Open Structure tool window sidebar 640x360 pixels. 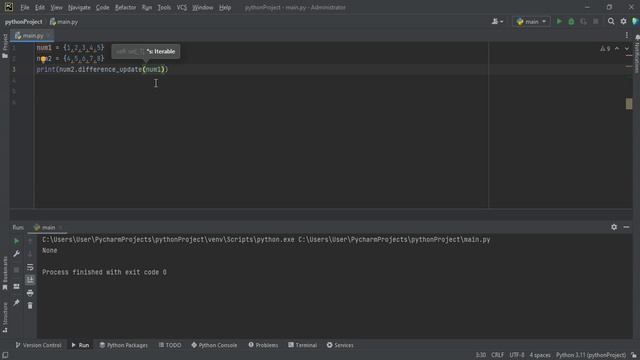pyautogui.click(x=5, y=318)
